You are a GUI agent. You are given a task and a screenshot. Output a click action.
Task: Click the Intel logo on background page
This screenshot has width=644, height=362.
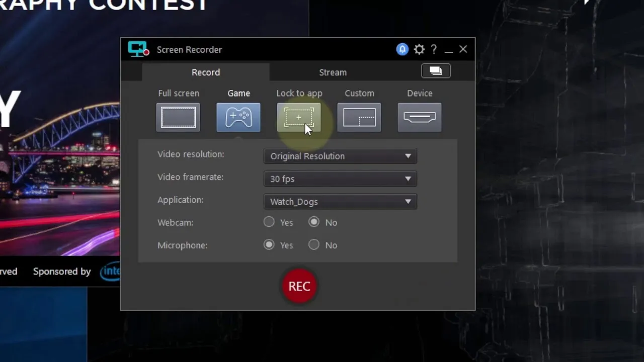coord(110,271)
